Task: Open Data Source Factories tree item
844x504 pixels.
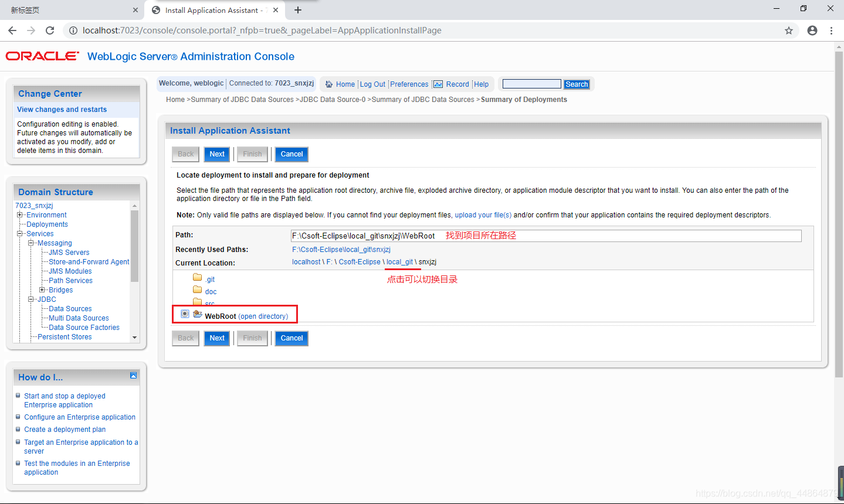Action: click(x=84, y=328)
